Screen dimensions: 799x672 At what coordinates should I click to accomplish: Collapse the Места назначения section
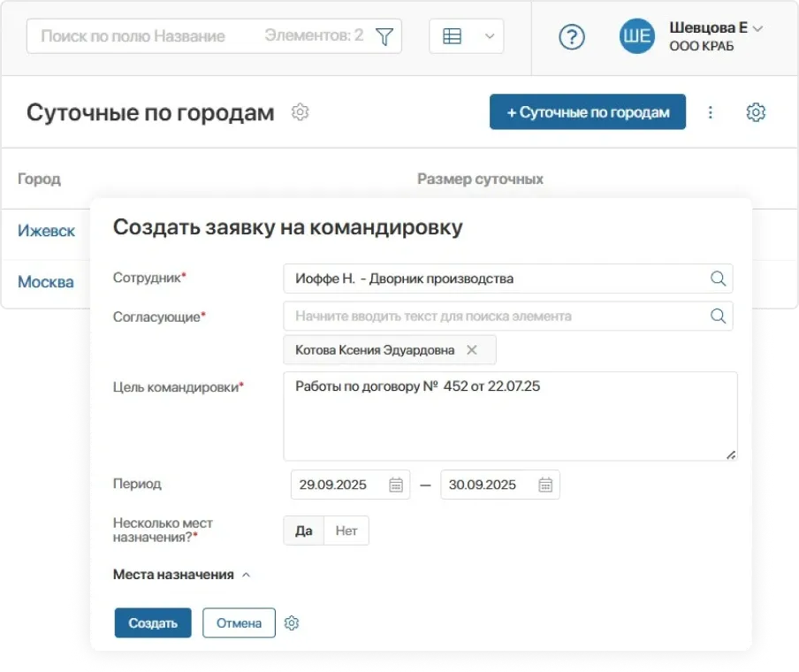[x=247, y=575]
